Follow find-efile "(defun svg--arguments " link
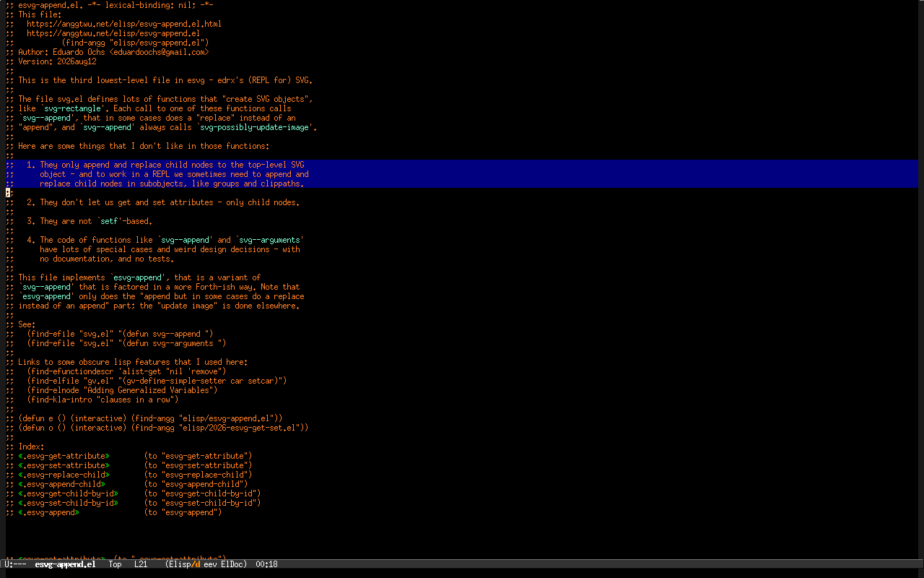The image size is (924, 578). pos(126,343)
